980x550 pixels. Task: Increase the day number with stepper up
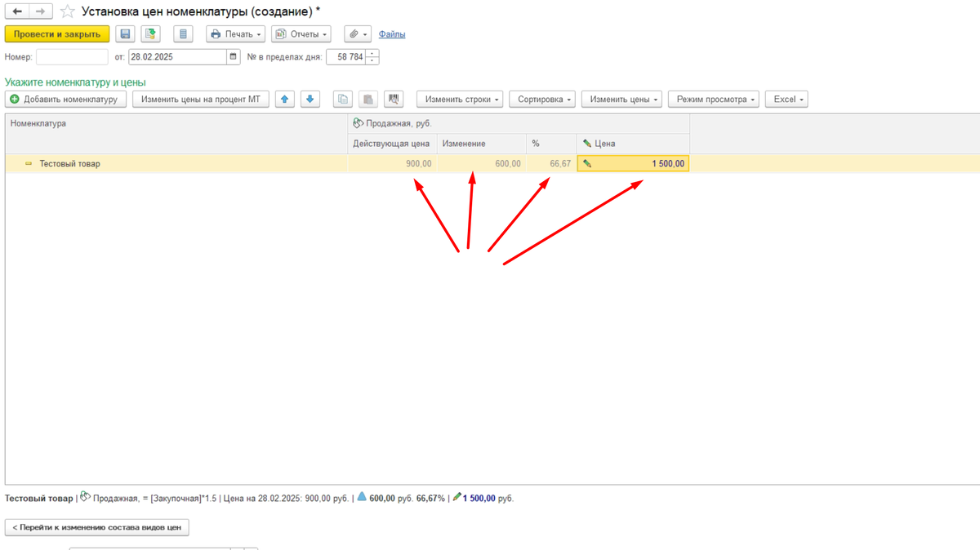(x=372, y=54)
